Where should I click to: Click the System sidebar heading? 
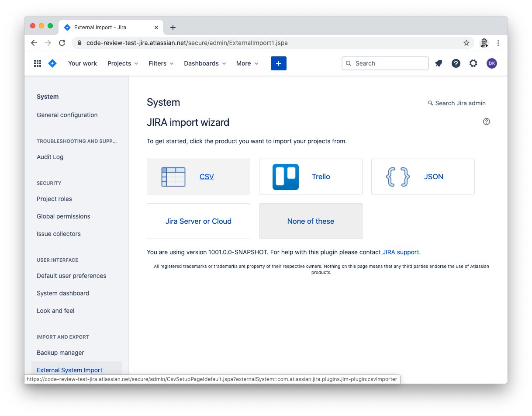(x=48, y=97)
